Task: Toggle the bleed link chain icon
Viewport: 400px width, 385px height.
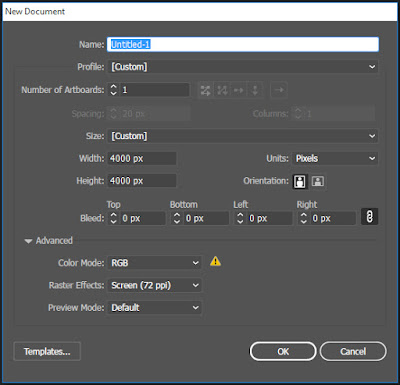Action: 369,217
